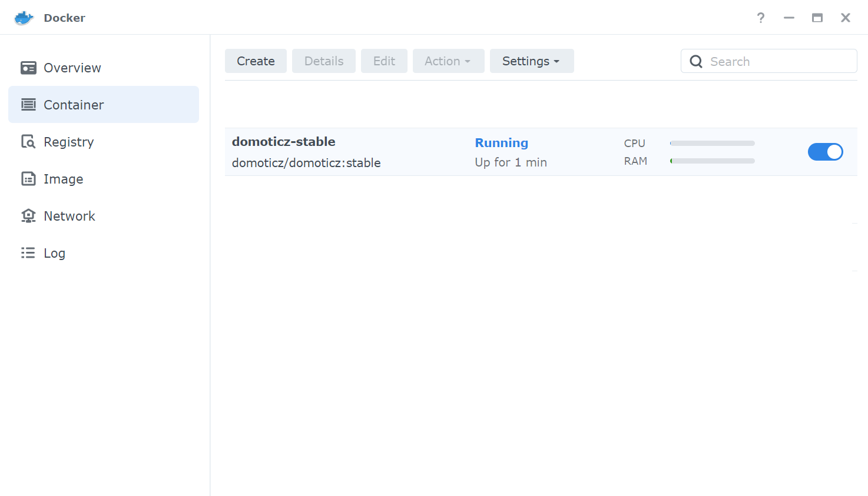Click the Create button
This screenshot has height=496, width=868.
pyautogui.click(x=256, y=61)
